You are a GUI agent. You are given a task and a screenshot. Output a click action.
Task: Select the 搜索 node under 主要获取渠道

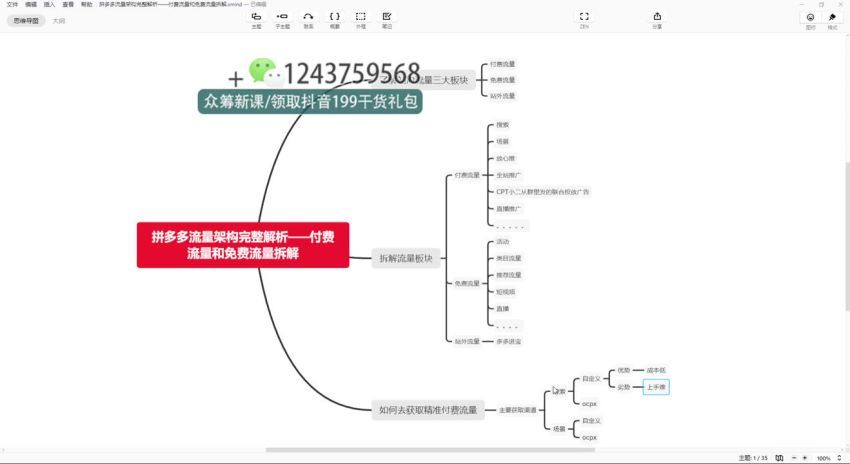pos(559,391)
